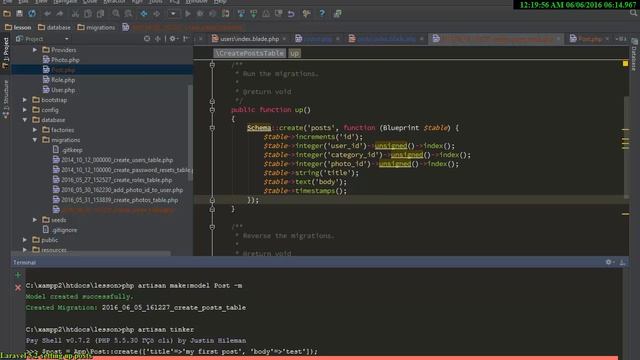Click the Find magnifier icon

click(116, 14)
